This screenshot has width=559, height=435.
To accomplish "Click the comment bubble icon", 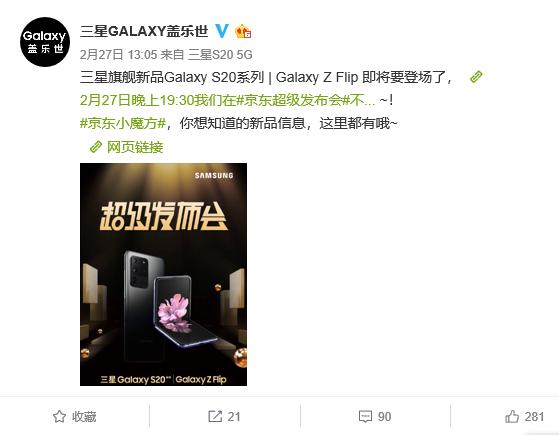I will pos(365,416).
